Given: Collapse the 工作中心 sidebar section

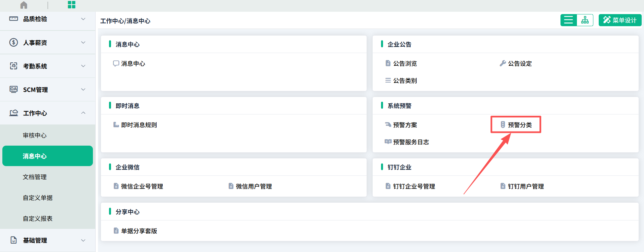Looking at the screenshot, I should pyautogui.click(x=47, y=113).
